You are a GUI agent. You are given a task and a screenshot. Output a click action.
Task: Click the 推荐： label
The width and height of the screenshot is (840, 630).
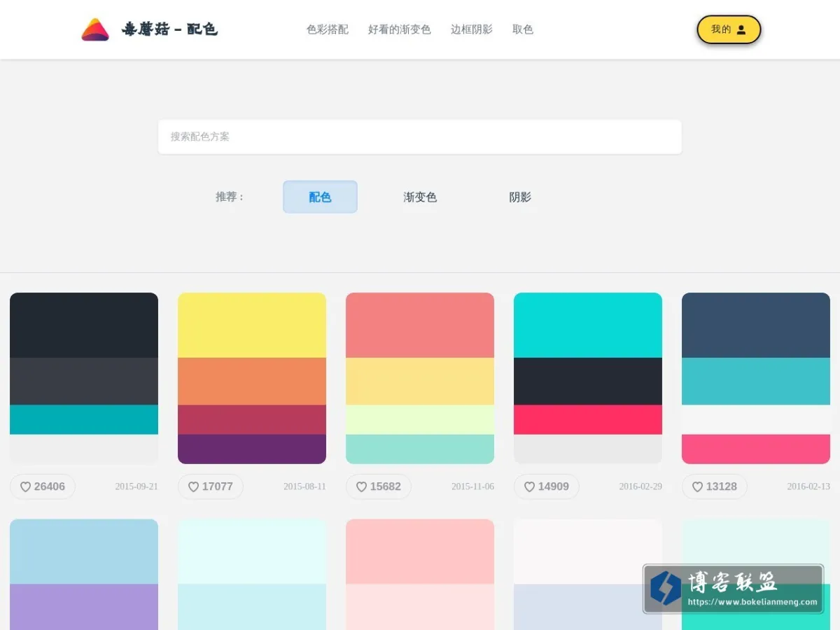pyautogui.click(x=230, y=197)
